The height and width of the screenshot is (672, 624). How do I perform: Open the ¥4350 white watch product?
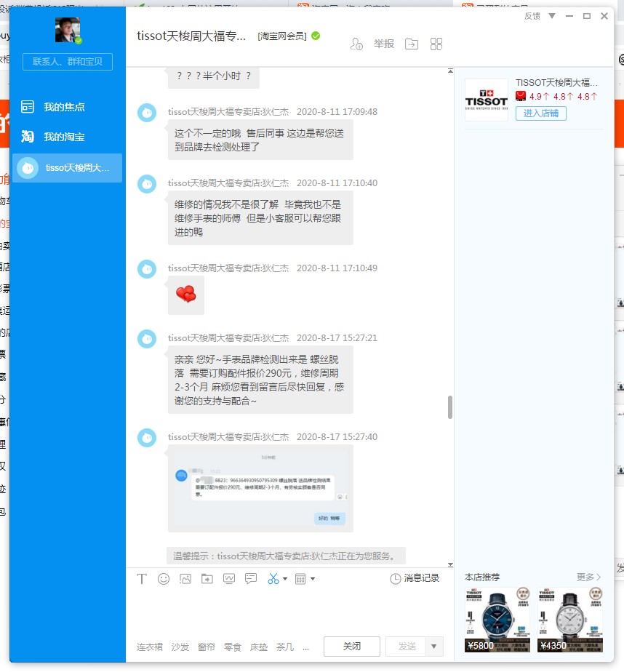(570, 620)
